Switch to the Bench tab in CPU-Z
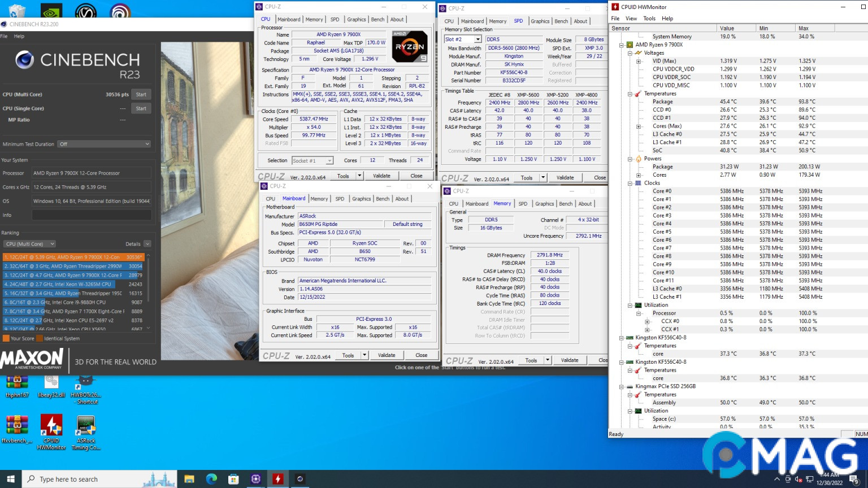 pos(377,19)
